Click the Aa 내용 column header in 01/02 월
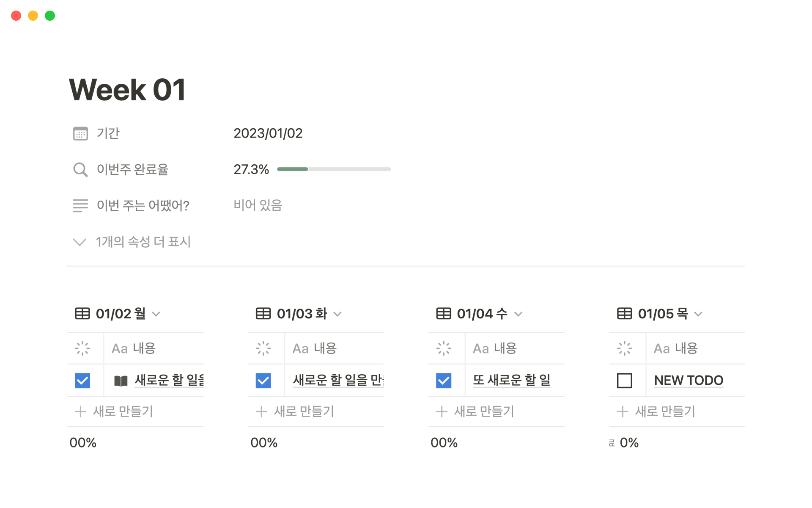This screenshot has width=812, height=508. coord(134,348)
